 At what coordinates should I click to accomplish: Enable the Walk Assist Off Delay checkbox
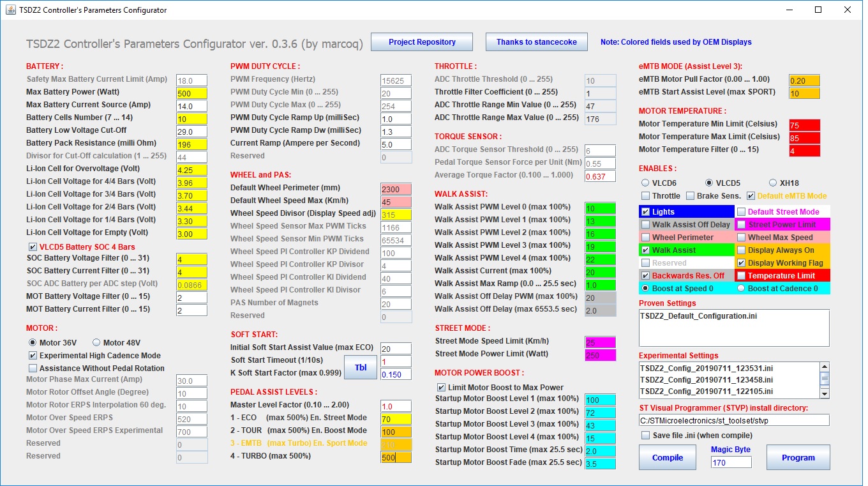coord(646,224)
